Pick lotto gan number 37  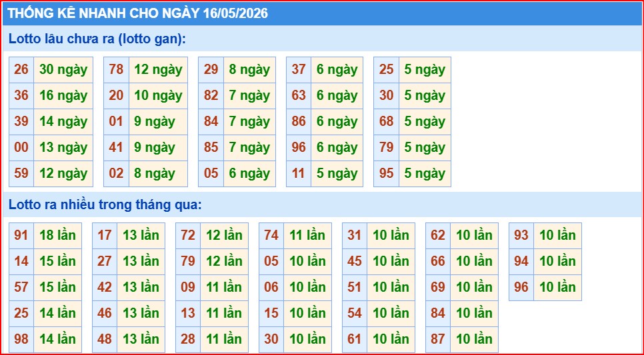(299, 70)
